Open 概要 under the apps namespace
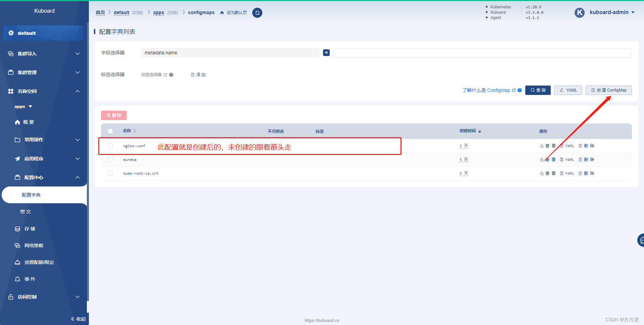This screenshot has width=644, height=325. (x=29, y=122)
